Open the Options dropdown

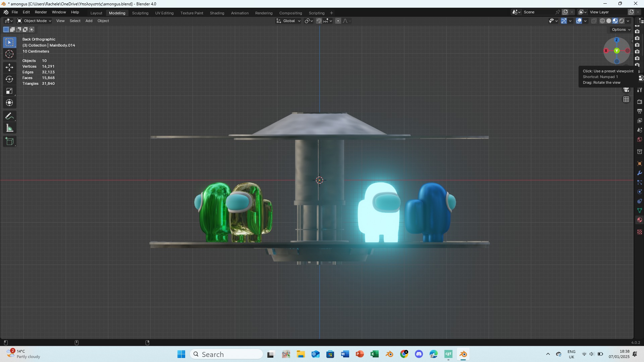coord(621,29)
